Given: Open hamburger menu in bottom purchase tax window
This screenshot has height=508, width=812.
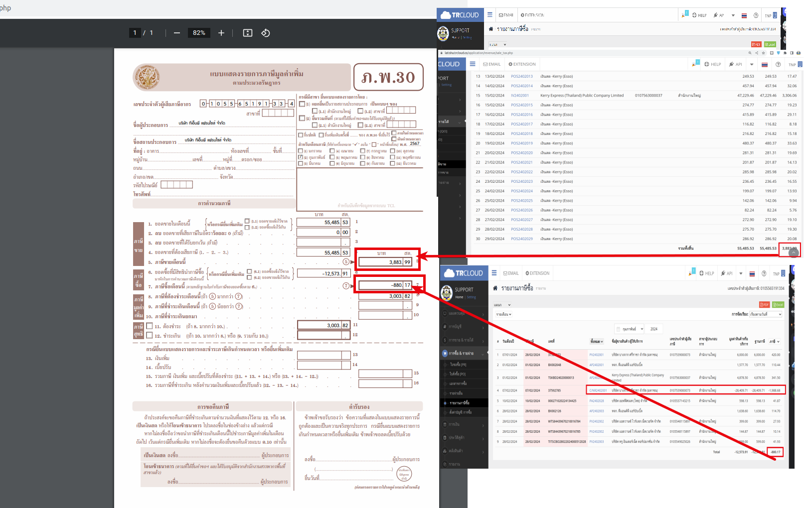Looking at the screenshot, I should 494,273.
